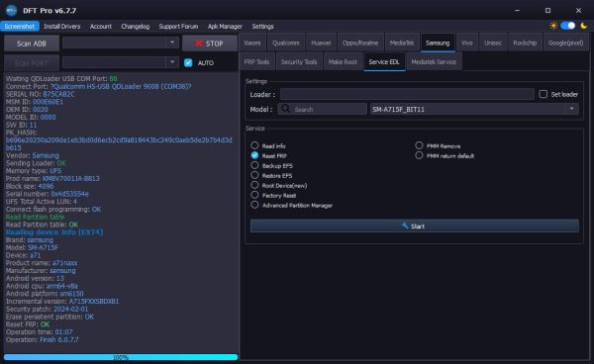This screenshot has height=364, width=594.
Task: Switch to the Rockchip tab
Action: click(x=525, y=43)
